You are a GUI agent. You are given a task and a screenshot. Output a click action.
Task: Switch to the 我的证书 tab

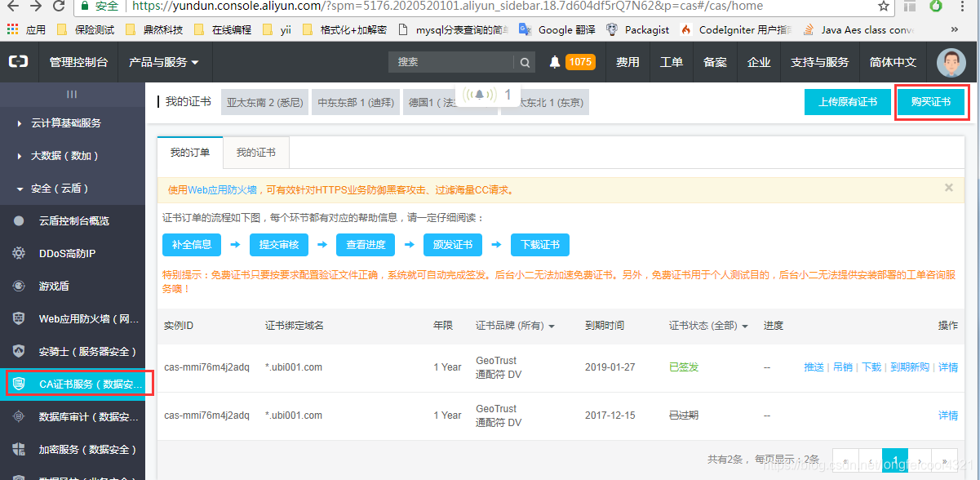pos(256,153)
